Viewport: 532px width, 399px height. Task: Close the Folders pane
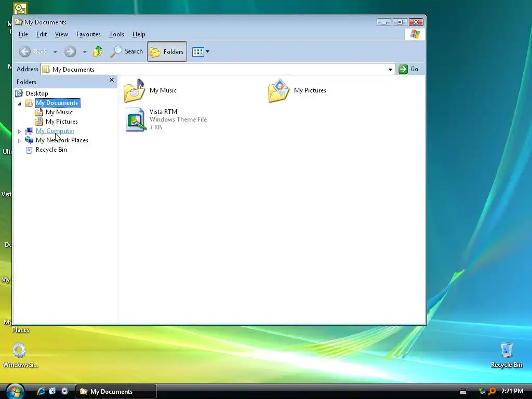click(112, 79)
